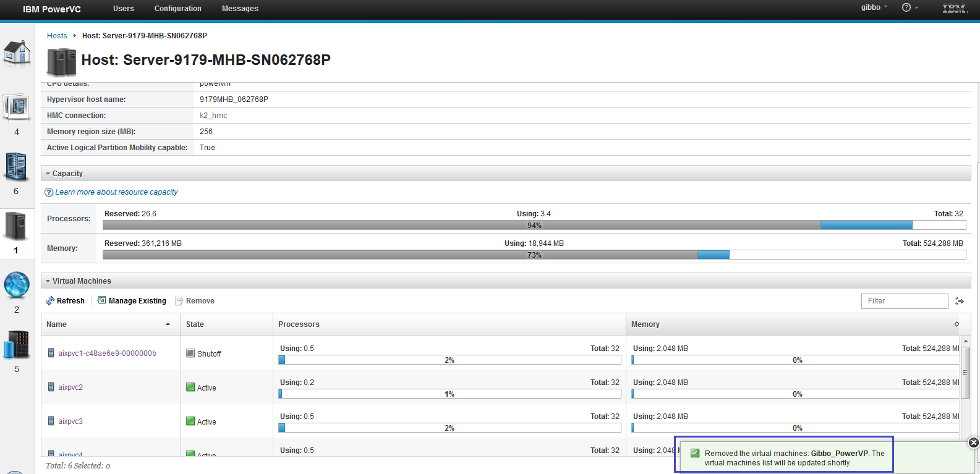This screenshot has width=980, height=474.
Task: Open the aixpvc1-c48ae6e9-0000000b VM link
Action: 108,353
